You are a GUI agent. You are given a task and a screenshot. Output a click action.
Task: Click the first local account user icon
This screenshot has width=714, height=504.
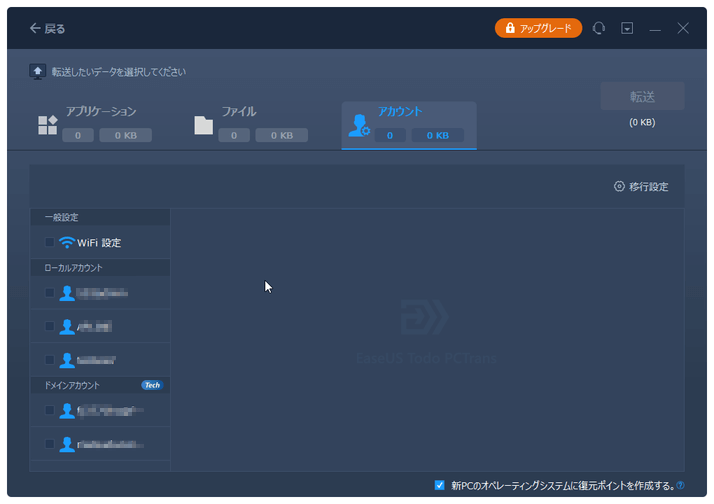coord(67,293)
